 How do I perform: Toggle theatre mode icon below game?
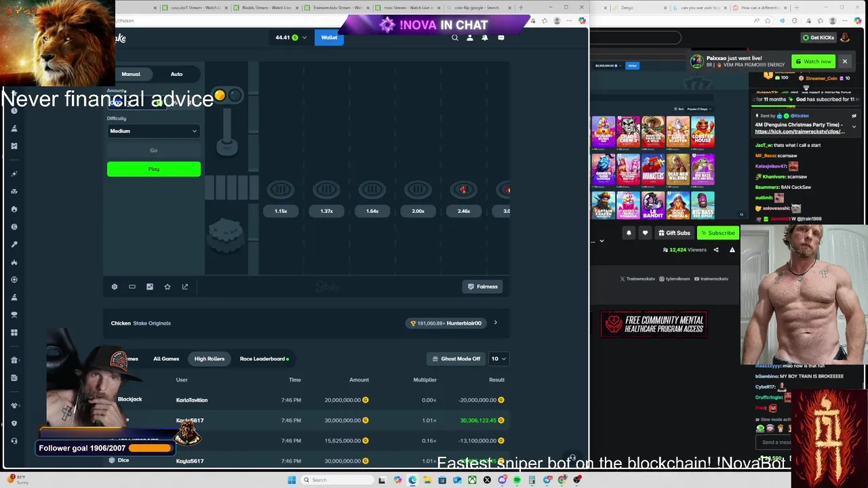click(x=132, y=287)
